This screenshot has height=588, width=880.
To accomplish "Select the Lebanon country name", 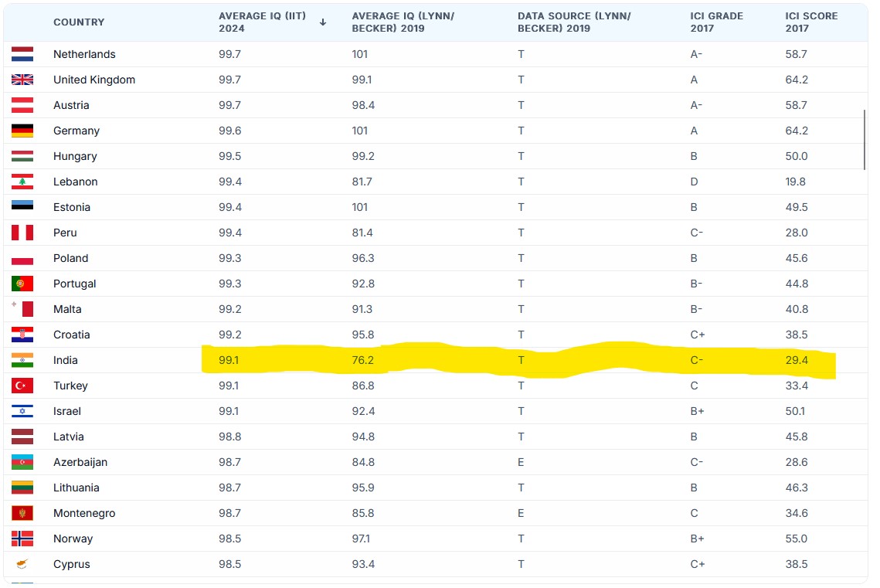I will pyautogui.click(x=75, y=182).
